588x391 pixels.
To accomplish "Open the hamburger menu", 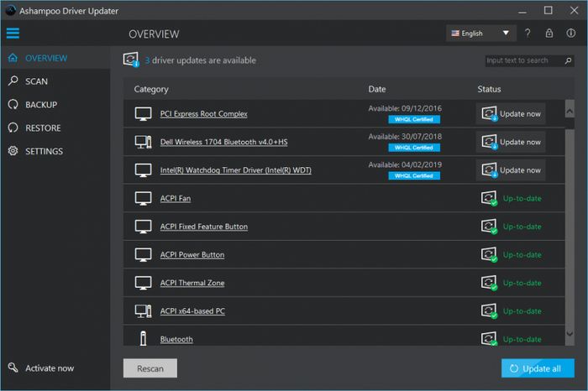I will click(13, 34).
